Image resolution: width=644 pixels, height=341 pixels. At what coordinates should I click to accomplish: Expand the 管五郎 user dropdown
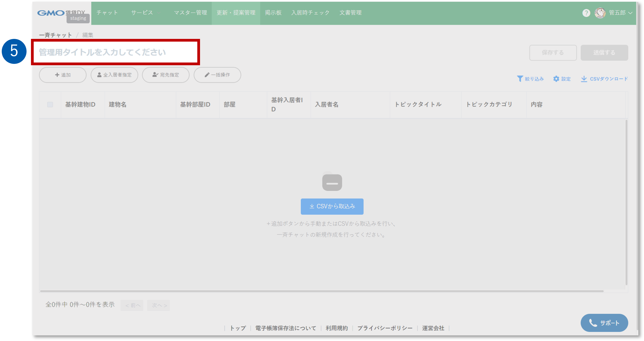pos(630,13)
